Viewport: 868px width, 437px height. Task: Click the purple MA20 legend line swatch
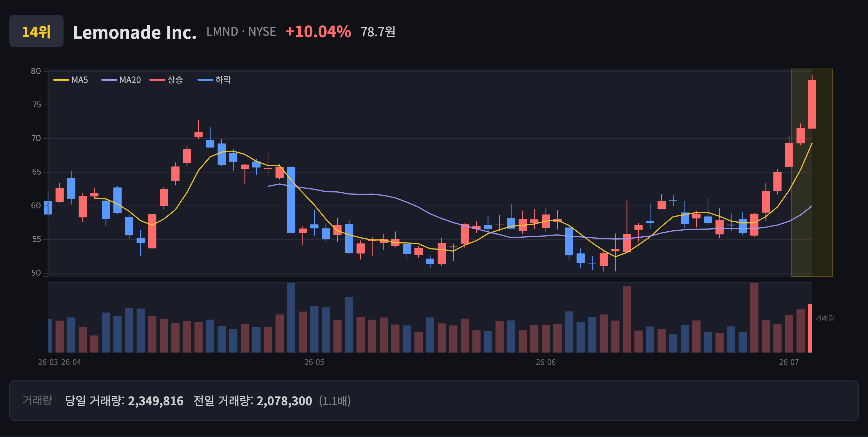coord(109,80)
